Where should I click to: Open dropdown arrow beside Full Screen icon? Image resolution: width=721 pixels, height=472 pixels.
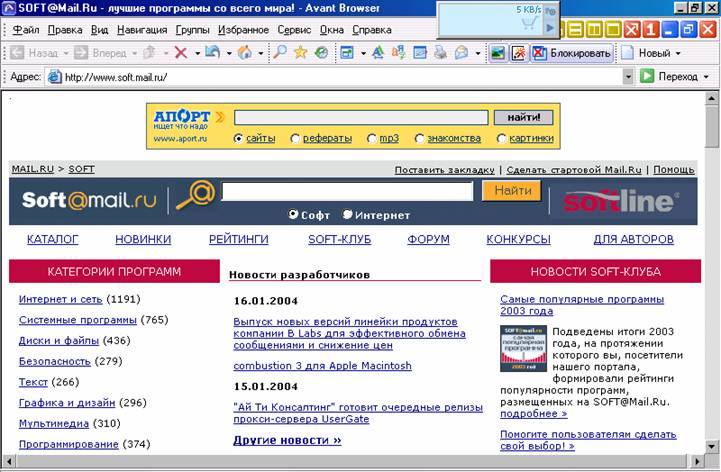[363, 53]
